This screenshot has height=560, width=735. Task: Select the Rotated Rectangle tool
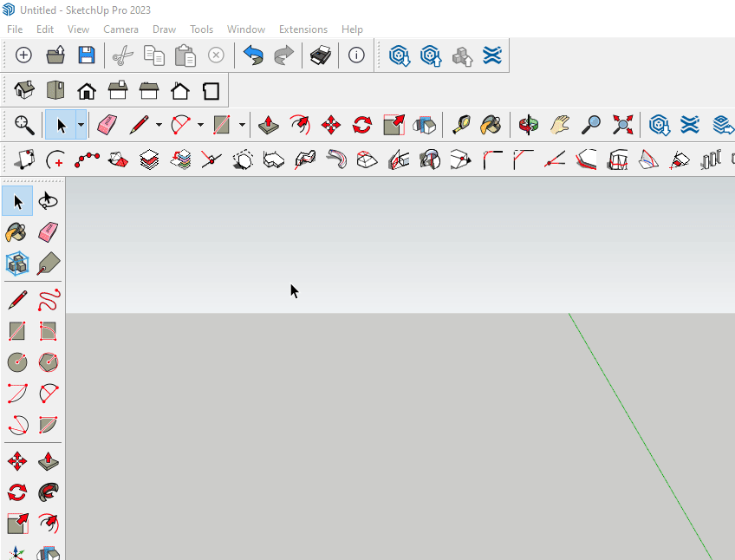(48, 331)
